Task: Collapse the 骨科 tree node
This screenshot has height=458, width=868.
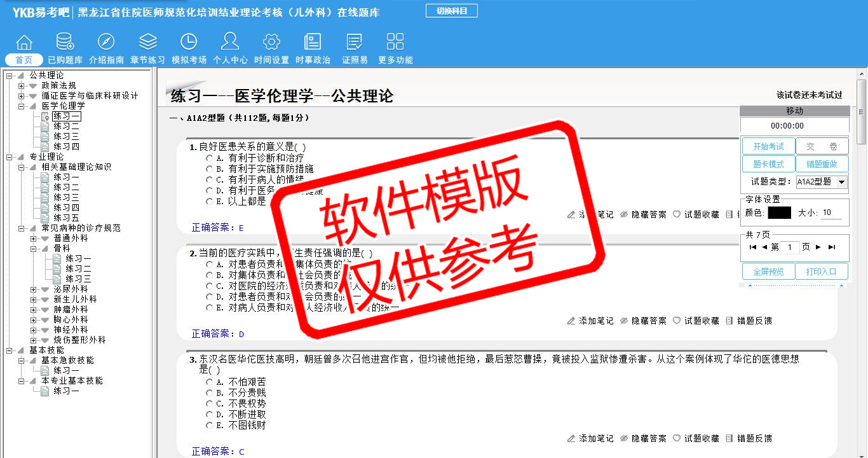Action: pyautogui.click(x=34, y=249)
